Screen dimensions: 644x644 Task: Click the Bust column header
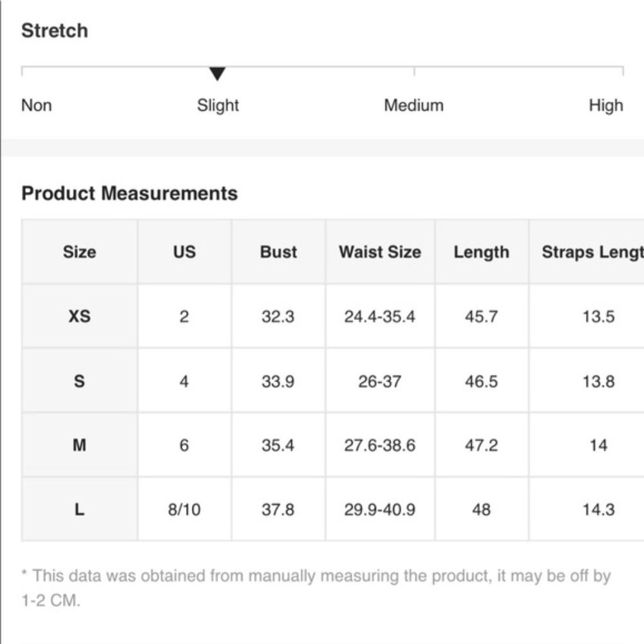pyautogui.click(x=278, y=252)
